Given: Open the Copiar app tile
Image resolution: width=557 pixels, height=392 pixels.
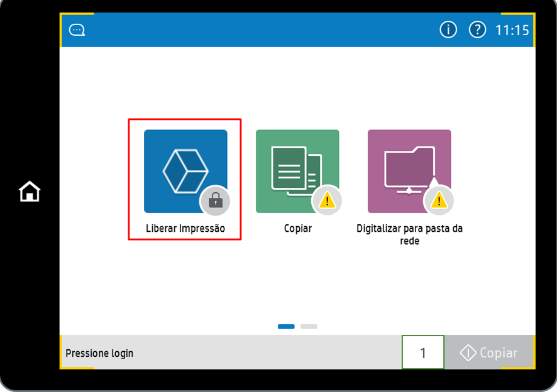Looking at the screenshot, I should (x=297, y=171).
